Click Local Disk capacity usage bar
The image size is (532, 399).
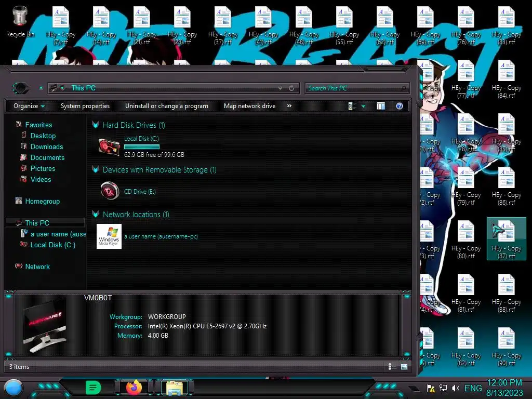tap(142, 147)
